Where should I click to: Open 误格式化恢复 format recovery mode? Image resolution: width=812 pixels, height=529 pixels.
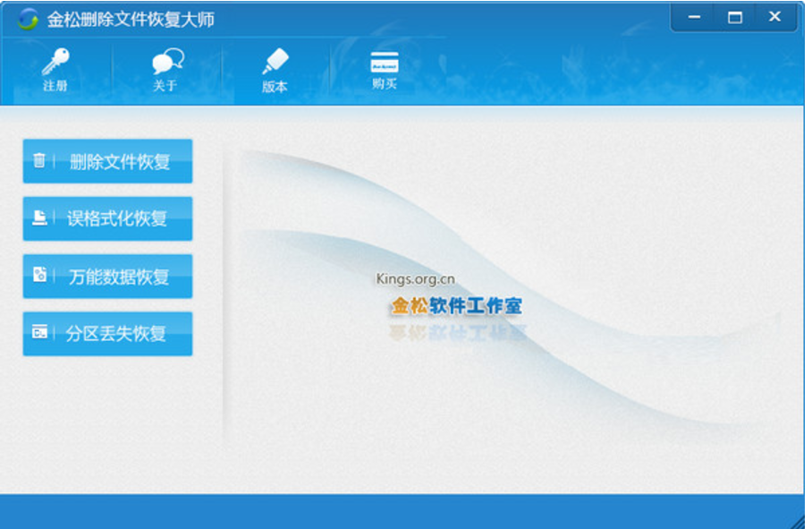click(x=107, y=218)
